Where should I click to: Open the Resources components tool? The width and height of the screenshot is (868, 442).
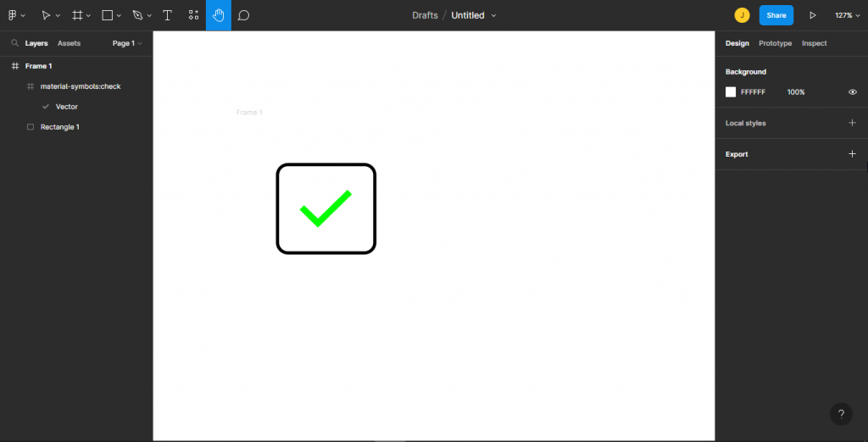(x=193, y=15)
